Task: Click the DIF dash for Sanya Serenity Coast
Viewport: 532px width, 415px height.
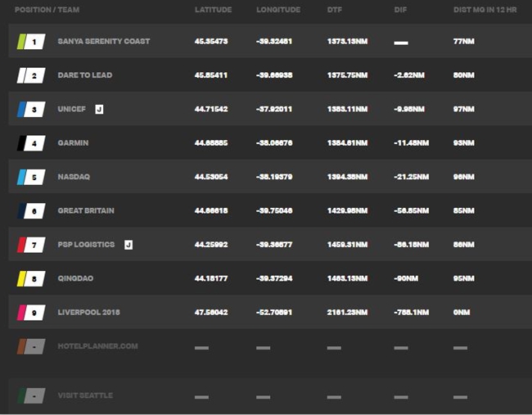Action: 401,43
